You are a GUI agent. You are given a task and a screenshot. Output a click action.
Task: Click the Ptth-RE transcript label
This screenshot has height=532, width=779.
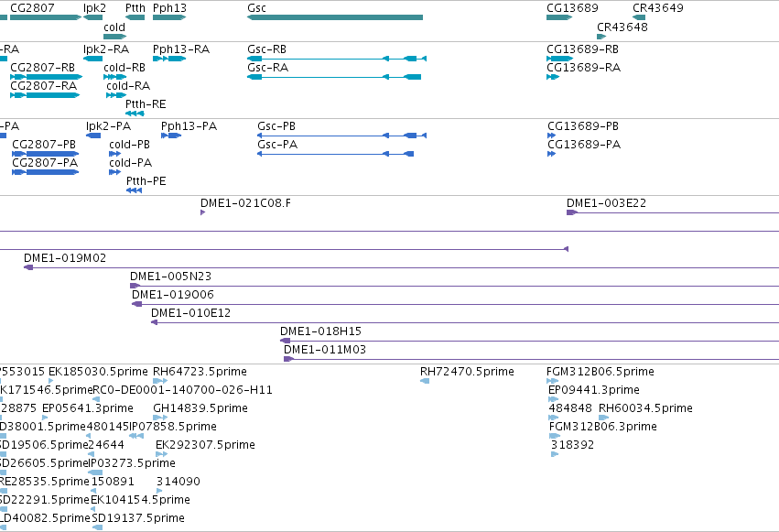[146, 104]
